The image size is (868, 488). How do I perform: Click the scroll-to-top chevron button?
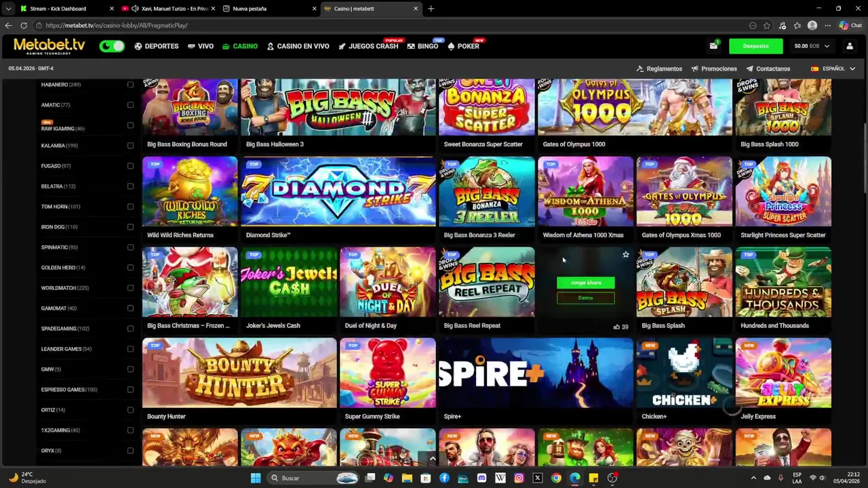pos(433,459)
